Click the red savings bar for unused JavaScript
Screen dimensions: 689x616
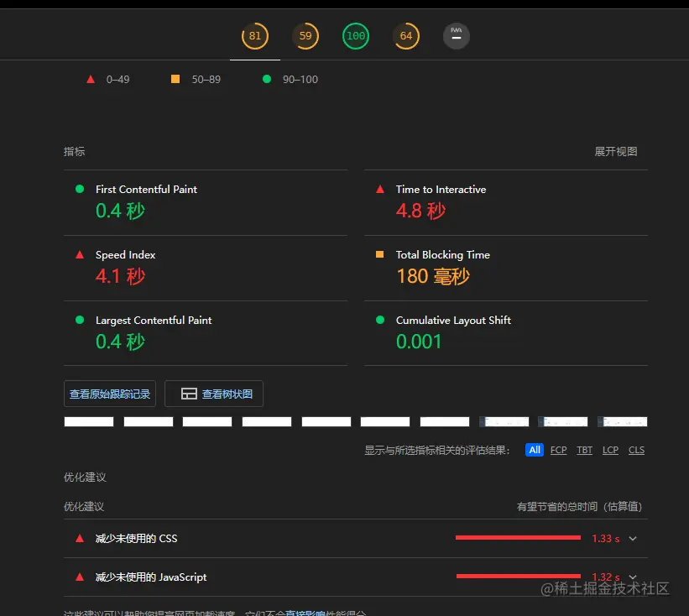coord(519,576)
